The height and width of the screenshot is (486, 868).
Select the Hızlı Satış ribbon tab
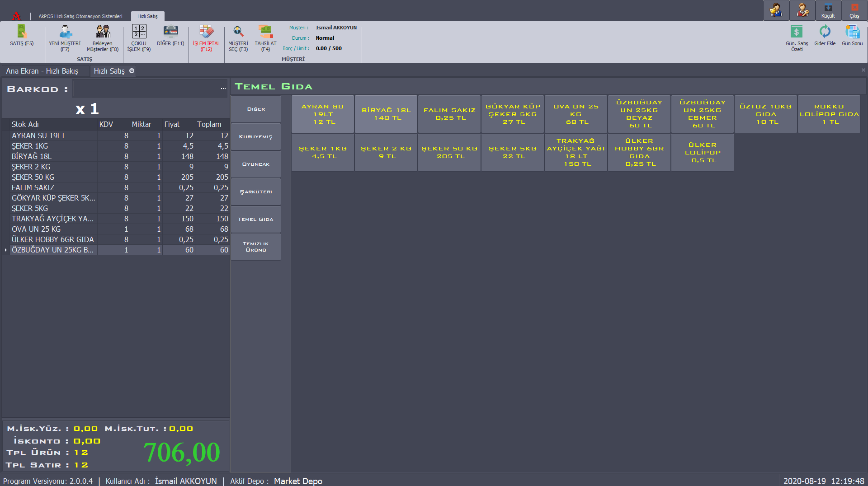click(147, 16)
